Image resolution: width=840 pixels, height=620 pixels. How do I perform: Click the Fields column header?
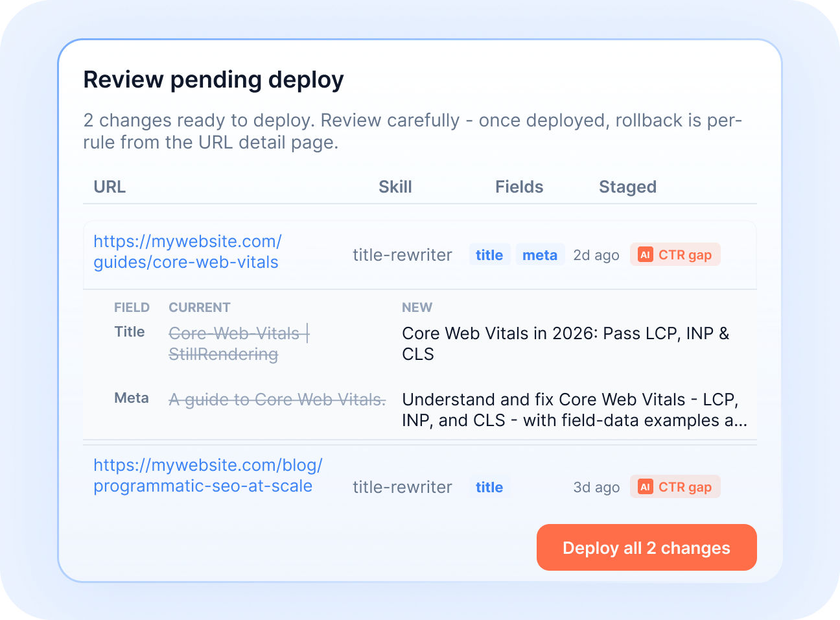pos(519,187)
